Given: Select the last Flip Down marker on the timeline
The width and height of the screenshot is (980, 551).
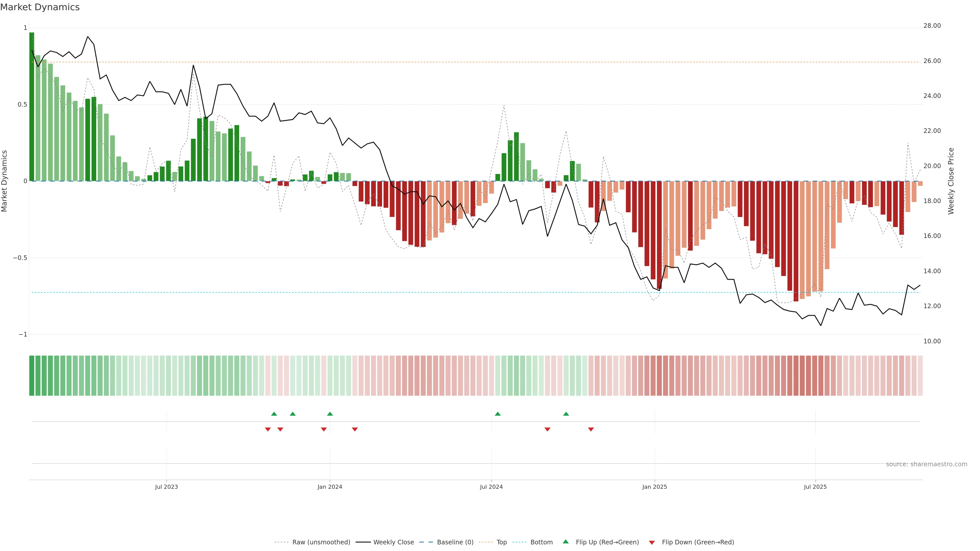Looking at the screenshot, I should point(591,429).
